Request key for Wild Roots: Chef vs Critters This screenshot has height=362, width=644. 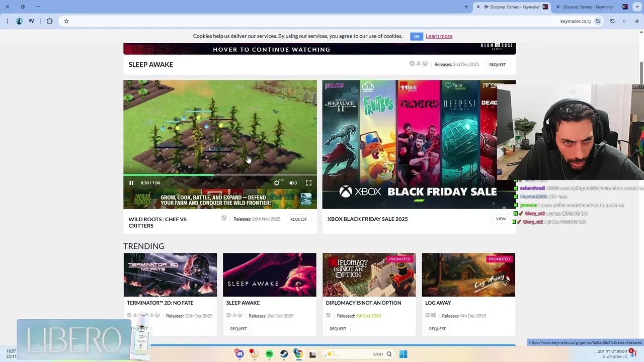coord(298,219)
